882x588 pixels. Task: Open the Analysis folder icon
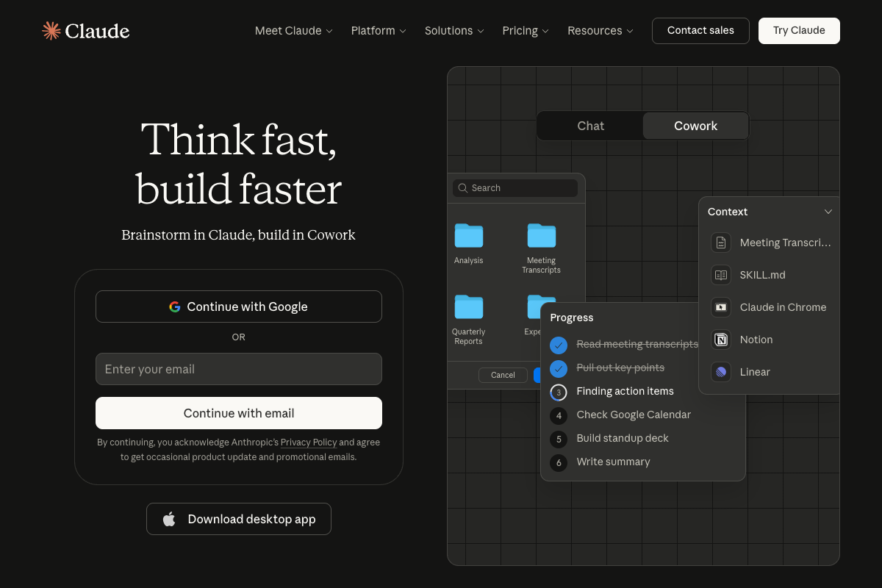point(469,235)
